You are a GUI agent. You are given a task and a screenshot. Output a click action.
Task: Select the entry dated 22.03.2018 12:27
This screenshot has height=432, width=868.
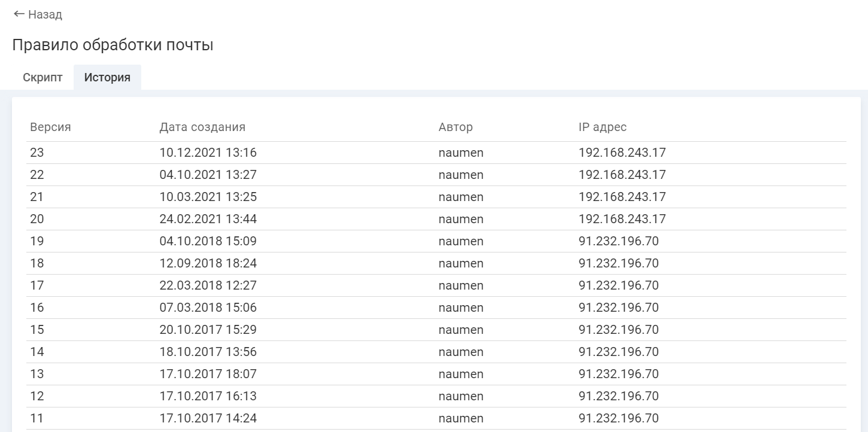[208, 285]
